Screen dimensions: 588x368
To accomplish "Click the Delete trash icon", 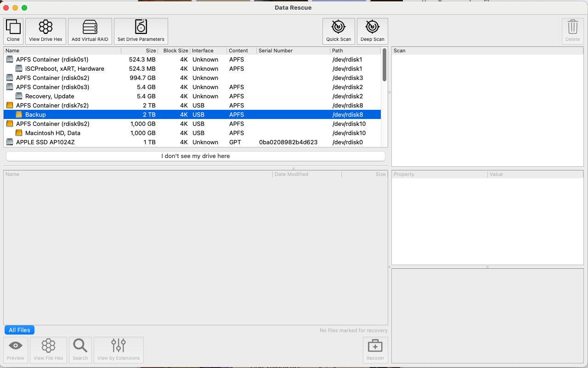I will click(572, 31).
